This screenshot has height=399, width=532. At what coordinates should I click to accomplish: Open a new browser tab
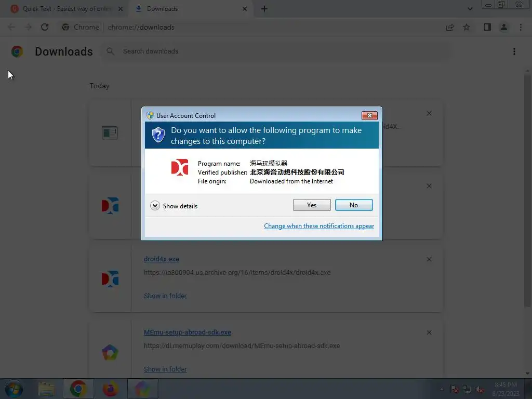point(264,9)
